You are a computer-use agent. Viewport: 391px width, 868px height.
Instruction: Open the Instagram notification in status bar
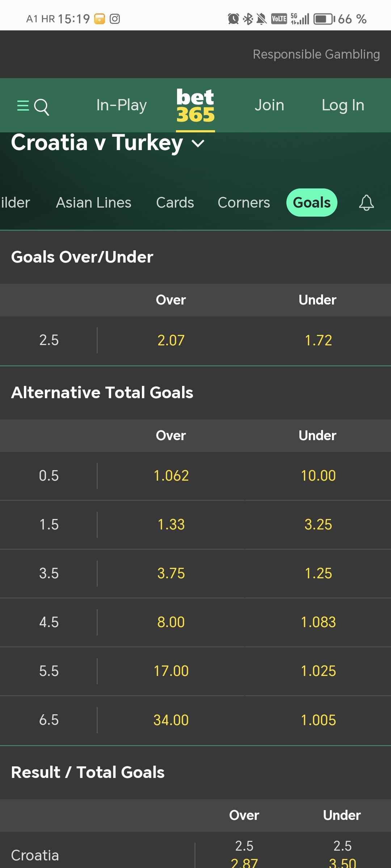[x=115, y=19]
